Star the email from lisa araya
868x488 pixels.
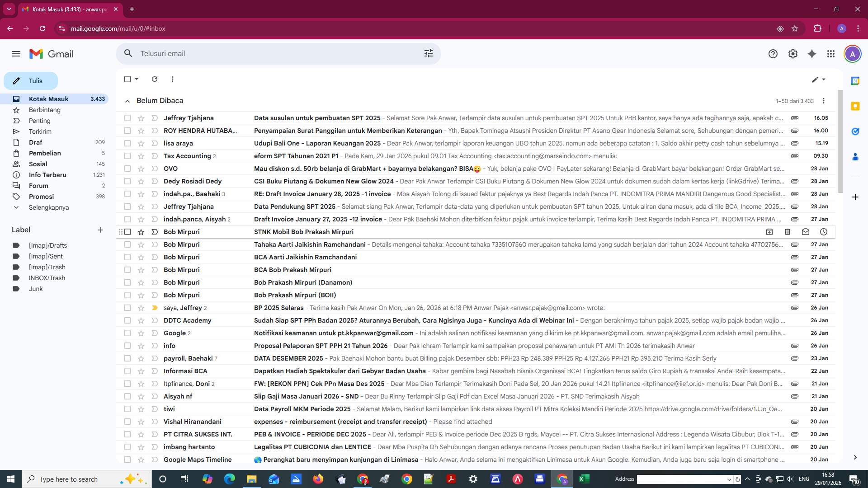141,143
